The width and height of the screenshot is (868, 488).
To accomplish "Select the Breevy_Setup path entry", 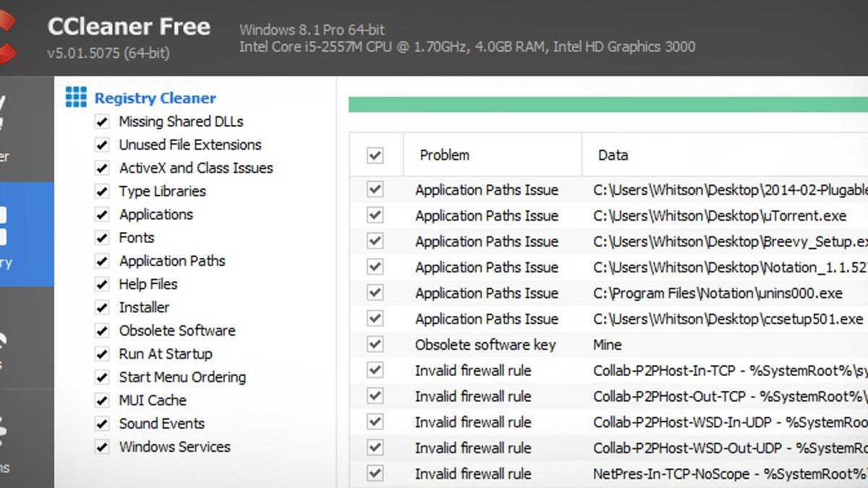I will click(x=731, y=241).
